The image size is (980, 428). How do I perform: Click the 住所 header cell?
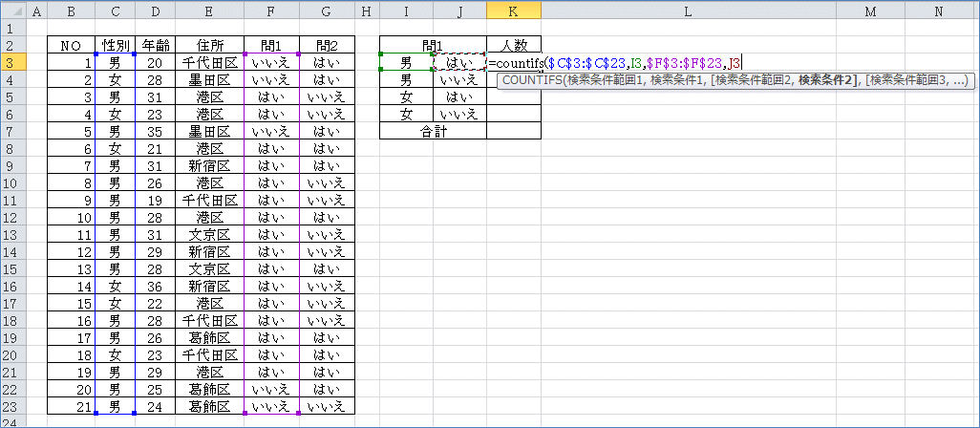[x=209, y=45]
